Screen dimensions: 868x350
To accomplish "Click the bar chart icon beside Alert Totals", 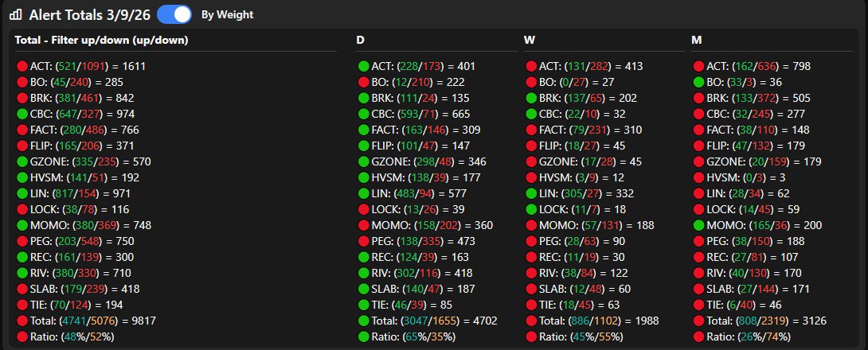I will pyautogui.click(x=15, y=15).
